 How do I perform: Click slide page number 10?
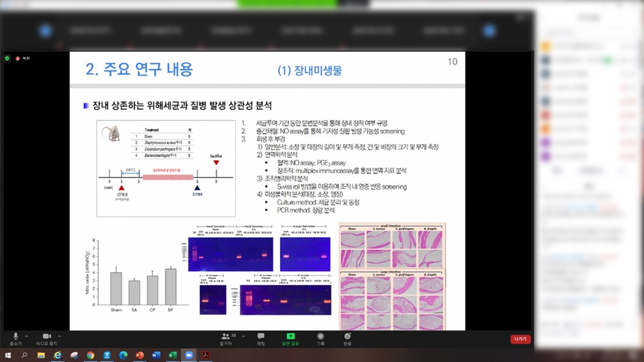click(453, 62)
